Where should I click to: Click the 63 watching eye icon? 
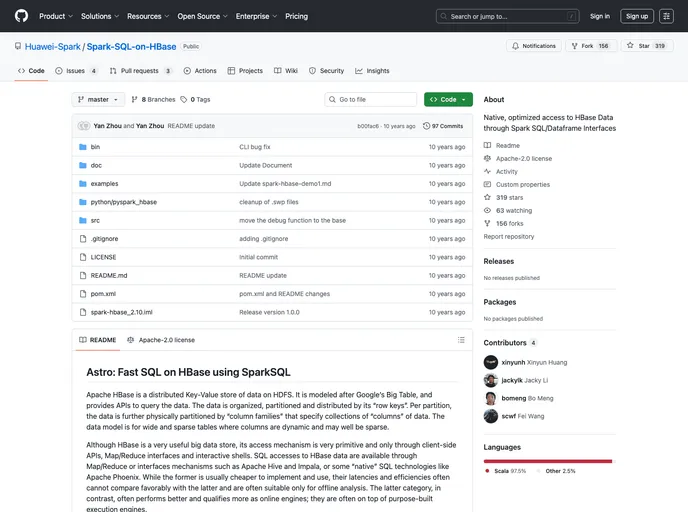click(x=487, y=211)
